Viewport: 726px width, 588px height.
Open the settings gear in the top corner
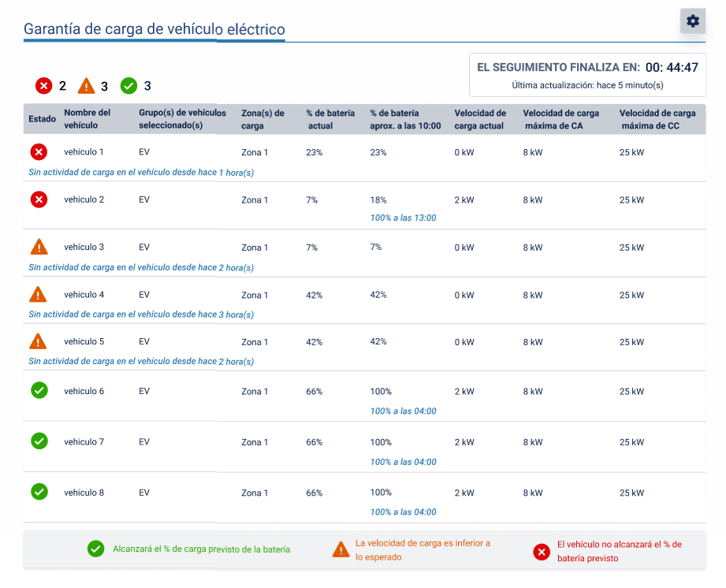[x=692, y=20]
